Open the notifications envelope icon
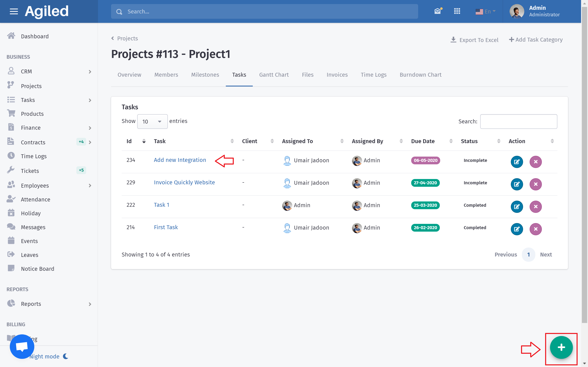 coord(438,11)
